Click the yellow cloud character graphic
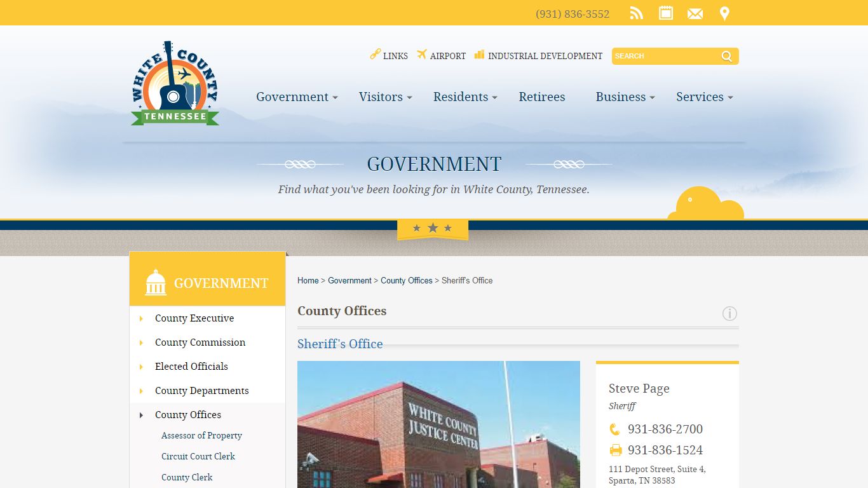 point(705,203)
